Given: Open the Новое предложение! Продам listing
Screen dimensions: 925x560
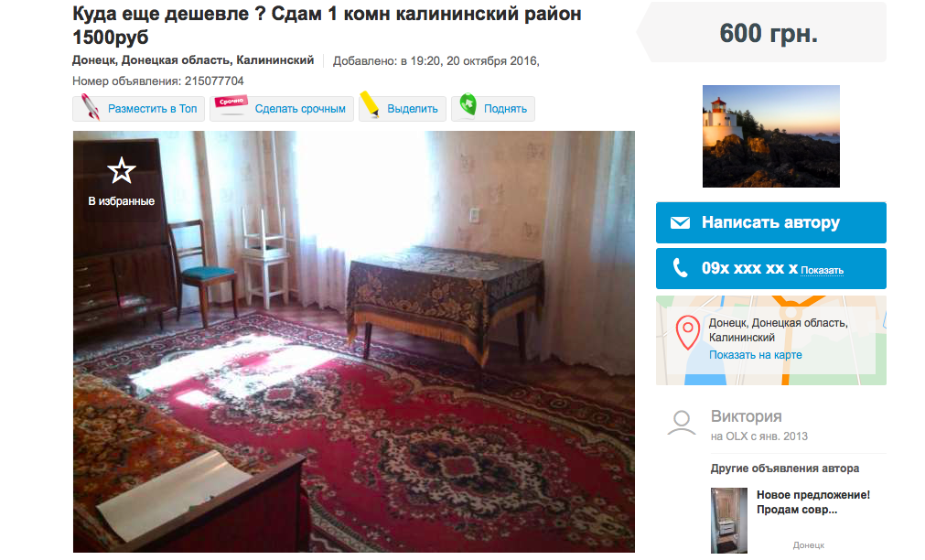Looking at the screenshot, I should pyautogui.click(x=812, y=502).
